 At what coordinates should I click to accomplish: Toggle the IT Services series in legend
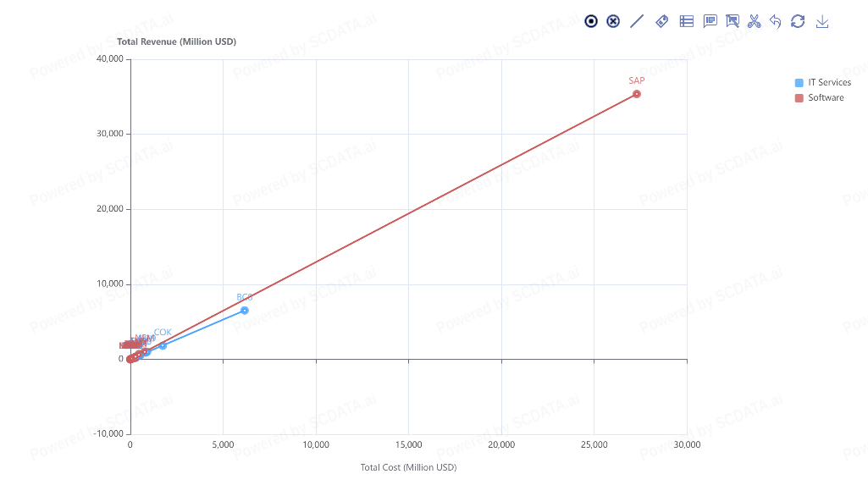(x=829, y=82)
